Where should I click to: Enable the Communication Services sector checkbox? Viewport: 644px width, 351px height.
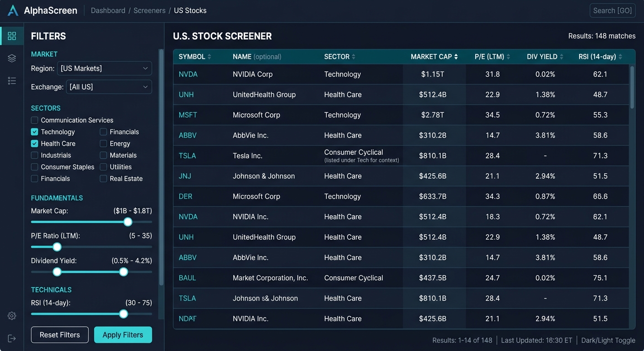tap(34, 120)
